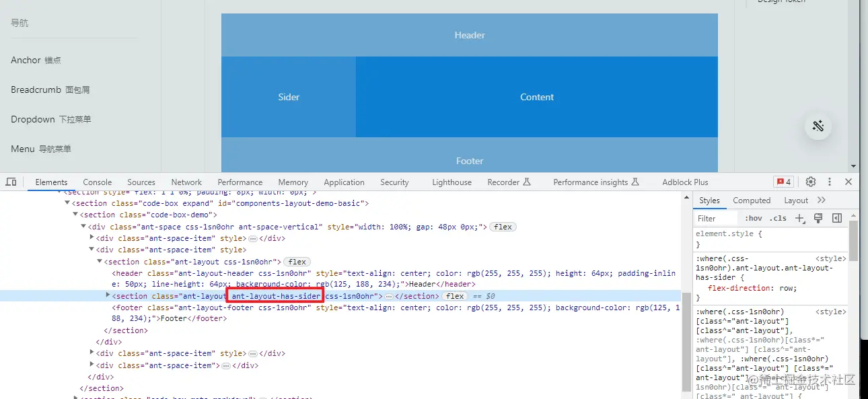Select the header ant-layout-header element line

point(394,279)
